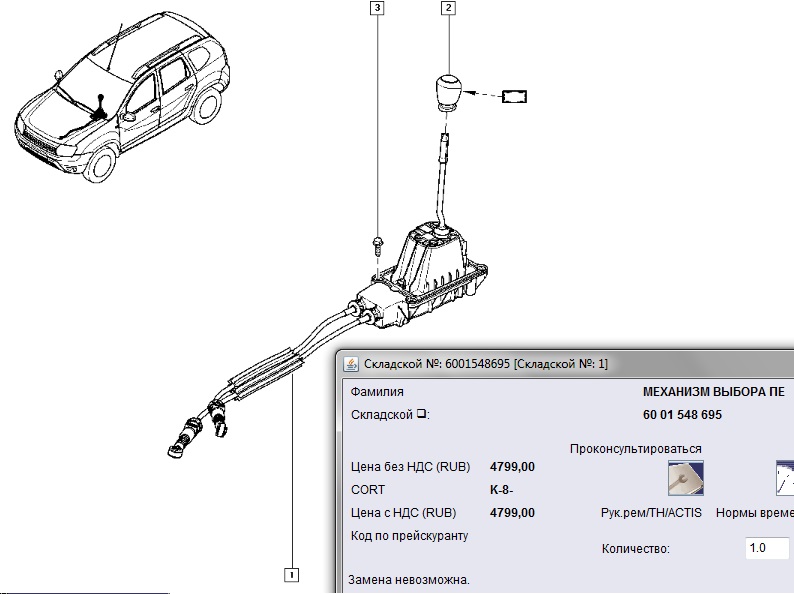794x594 pixels.
Task: Click part callout number 1
Action: [x=290, y=574]
